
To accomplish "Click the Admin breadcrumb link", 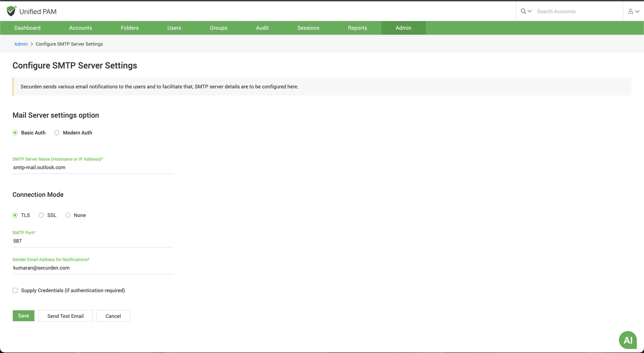I will click(21, 44).
